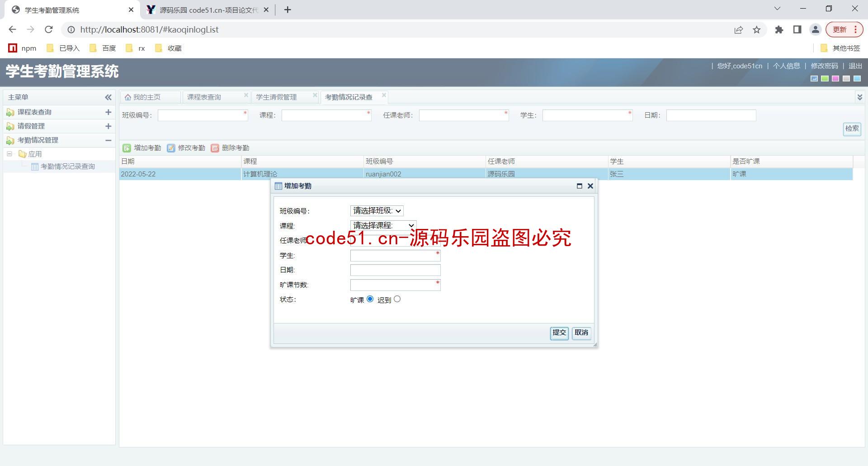The width and height of the screenshot is (868, 466).
Task: Click the browser 更新 update button
Action: pos(844,30)
